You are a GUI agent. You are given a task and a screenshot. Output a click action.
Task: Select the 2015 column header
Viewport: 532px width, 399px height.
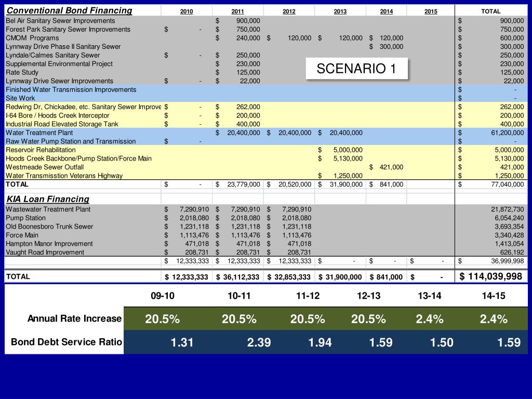431,11
